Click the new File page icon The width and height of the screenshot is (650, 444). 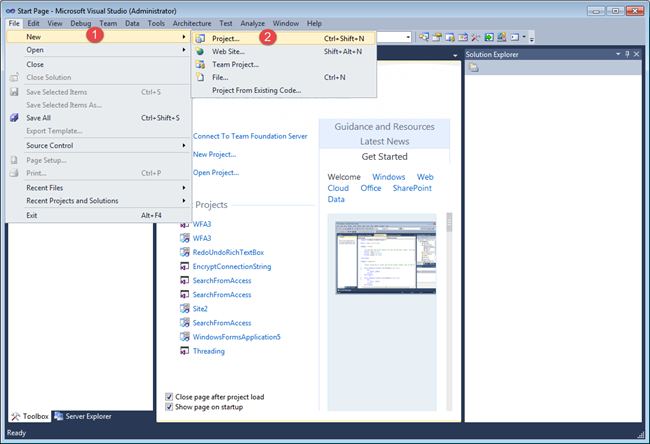(x=200, y=77)
